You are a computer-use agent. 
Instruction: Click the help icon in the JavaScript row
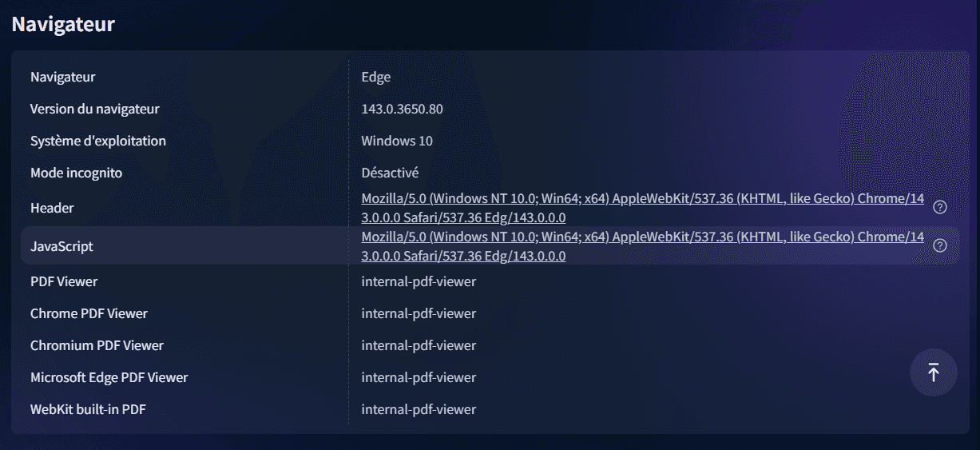(940, 245)
